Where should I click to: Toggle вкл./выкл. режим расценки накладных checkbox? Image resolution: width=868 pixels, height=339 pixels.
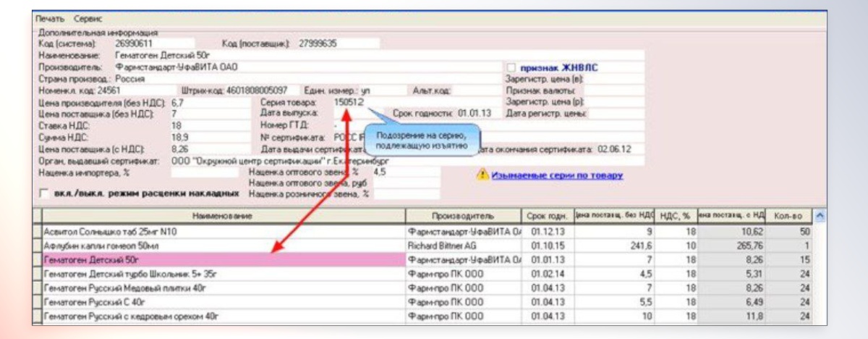click(x=46, y=194)
